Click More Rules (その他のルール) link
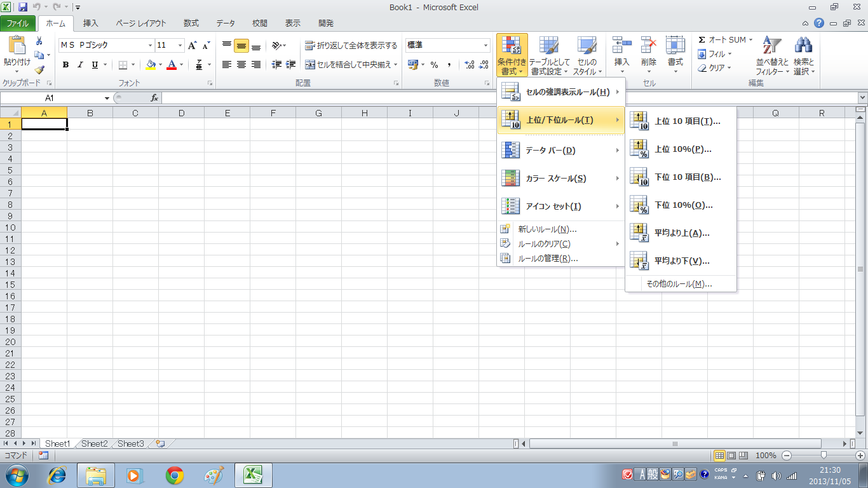This screenshot has height=488, width=868. click(x=679, y=284)
